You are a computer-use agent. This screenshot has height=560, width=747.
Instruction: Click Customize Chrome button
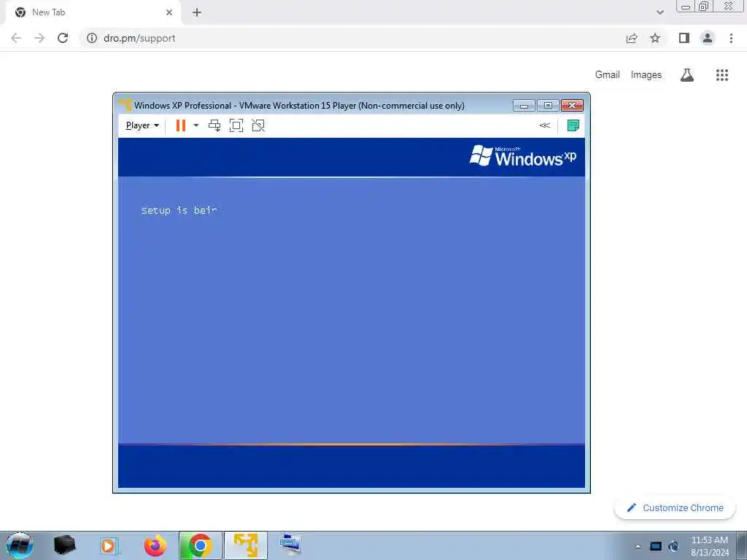[x=675, y=507]
